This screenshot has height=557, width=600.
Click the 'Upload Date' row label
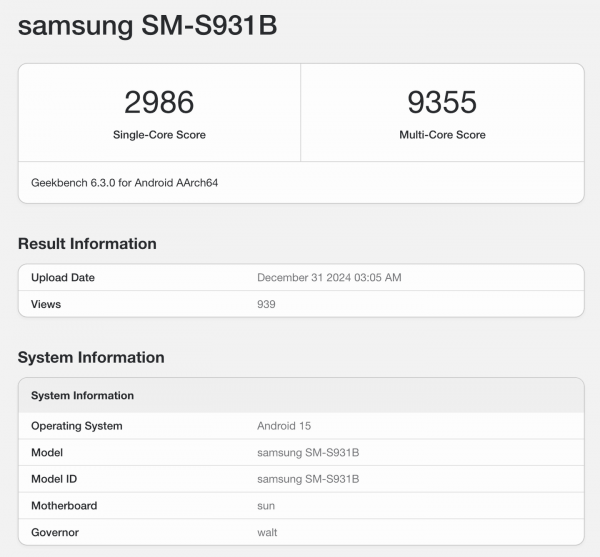click(x=63, y=277)
